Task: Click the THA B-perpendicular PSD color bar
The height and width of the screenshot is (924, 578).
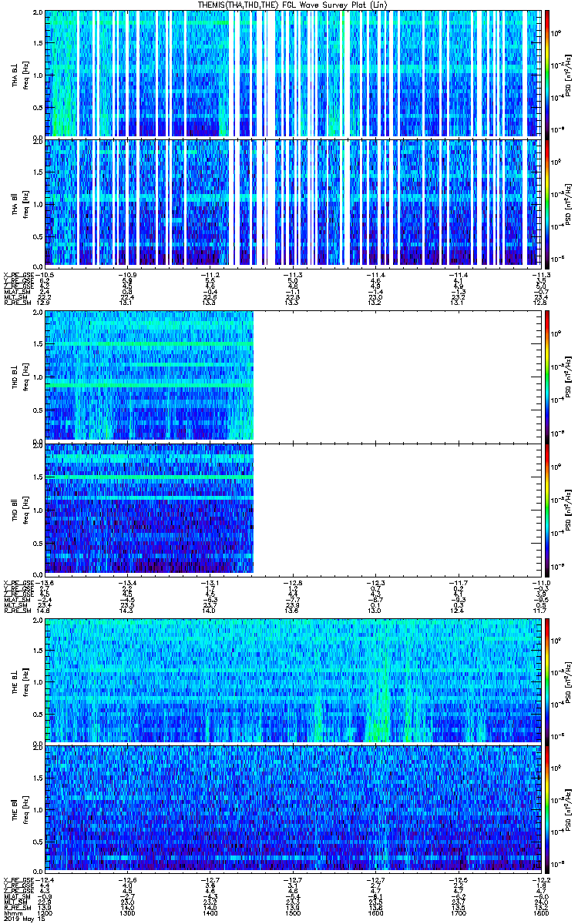Action: tap(547, 73)
